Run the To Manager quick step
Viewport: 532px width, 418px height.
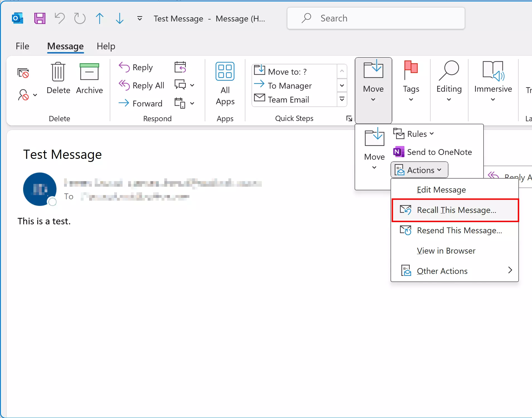[x=289, y=86]
